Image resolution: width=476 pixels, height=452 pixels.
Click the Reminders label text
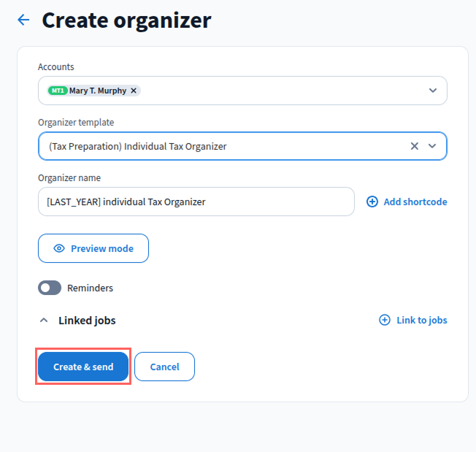(x=90, y=288)
